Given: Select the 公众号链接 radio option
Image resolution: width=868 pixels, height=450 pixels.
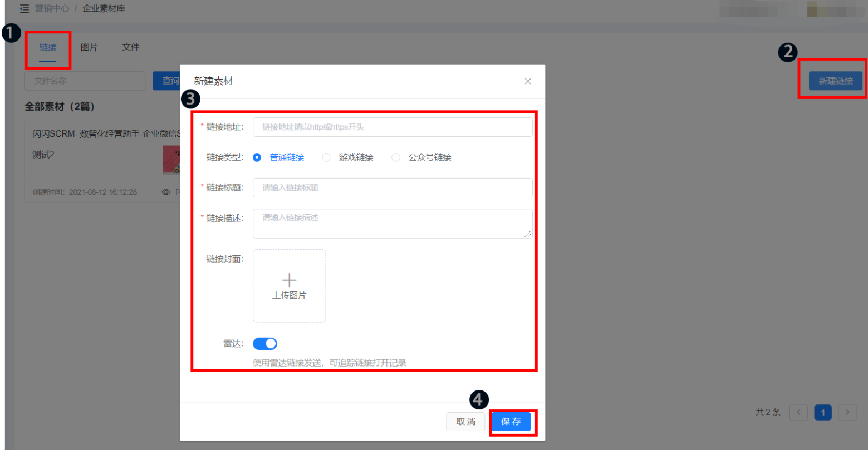Looking at the screenshot, I should [395, 157].
